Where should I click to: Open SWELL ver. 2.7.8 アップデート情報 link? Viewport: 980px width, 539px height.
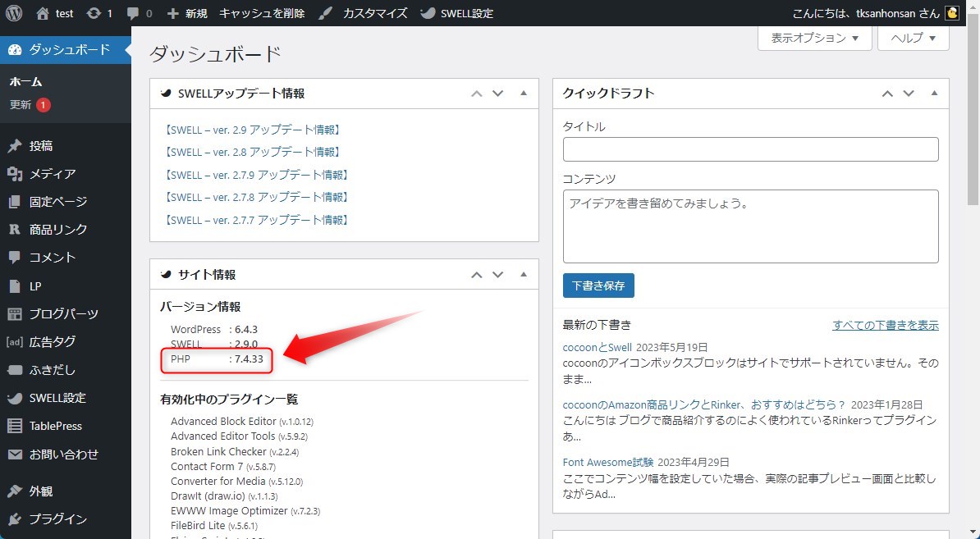[256, 197]
